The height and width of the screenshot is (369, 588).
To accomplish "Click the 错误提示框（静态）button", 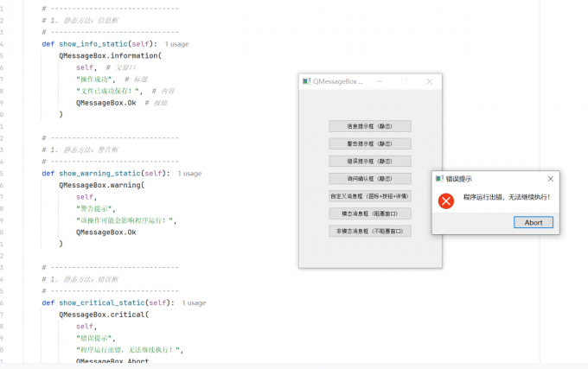I will tap(370, 161).
